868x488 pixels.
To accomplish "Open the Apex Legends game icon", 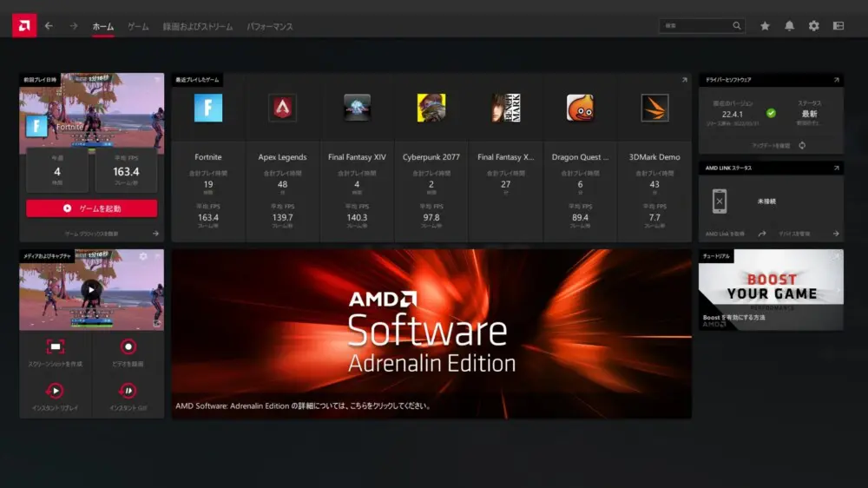I will point(282,108).
